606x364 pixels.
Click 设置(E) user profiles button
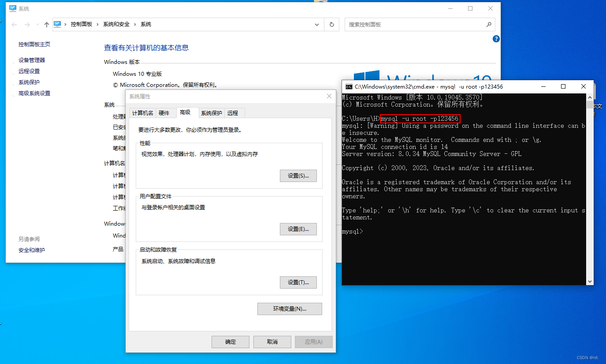pos(298,229)
